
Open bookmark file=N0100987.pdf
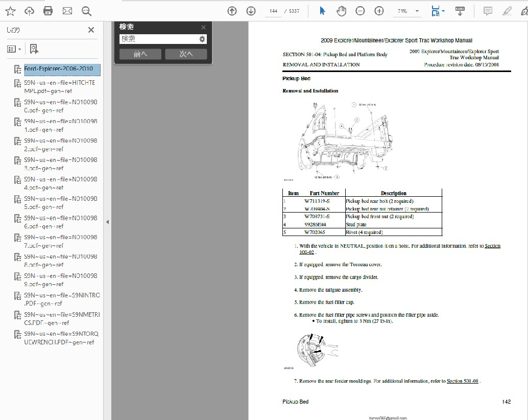click(x=61, y=241)
